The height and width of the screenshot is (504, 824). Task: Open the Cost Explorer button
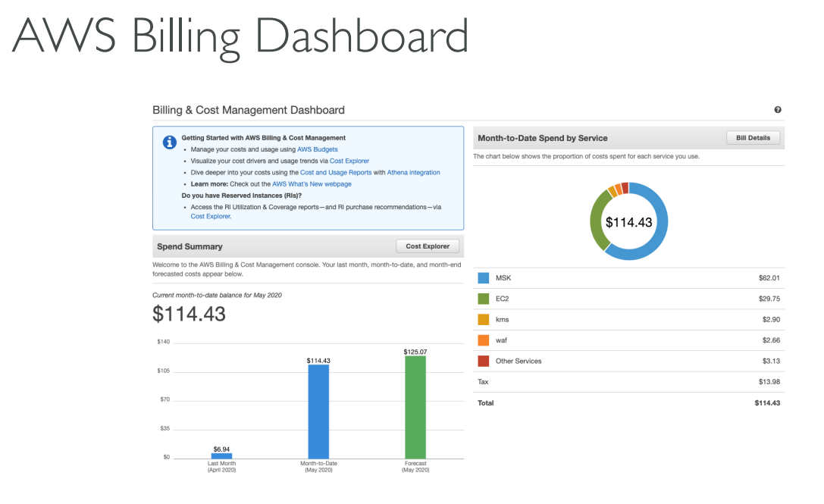(429, 246)
